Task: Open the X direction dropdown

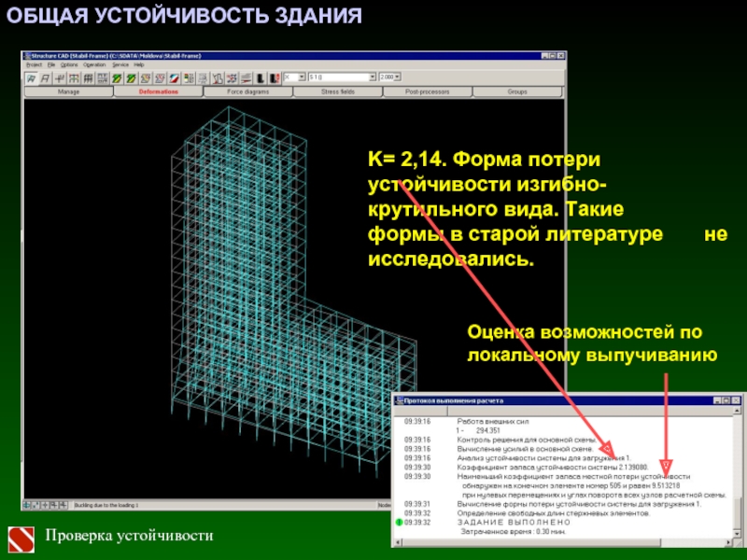Action: (301, 77)
